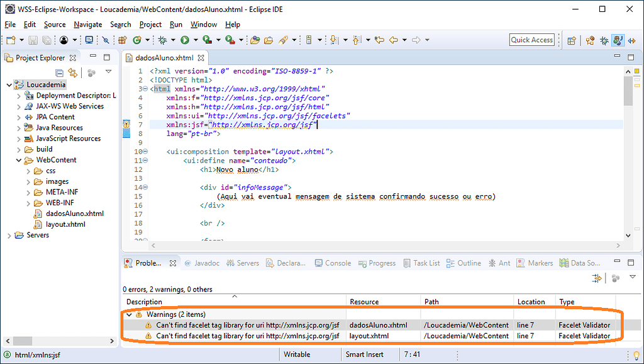Switch to the Java EE perspective icon
This screenshot has width=644, height=364.
(x=618, y=40)
